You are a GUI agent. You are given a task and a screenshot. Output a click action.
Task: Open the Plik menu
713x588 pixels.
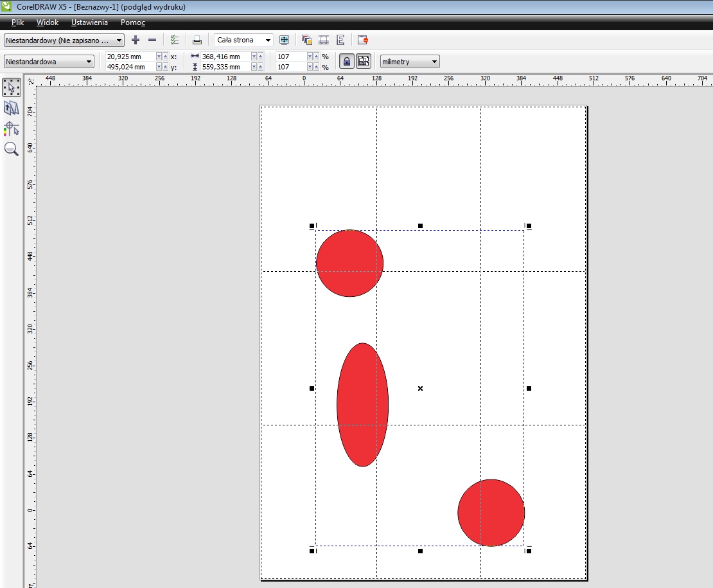[x=17, y=22]
